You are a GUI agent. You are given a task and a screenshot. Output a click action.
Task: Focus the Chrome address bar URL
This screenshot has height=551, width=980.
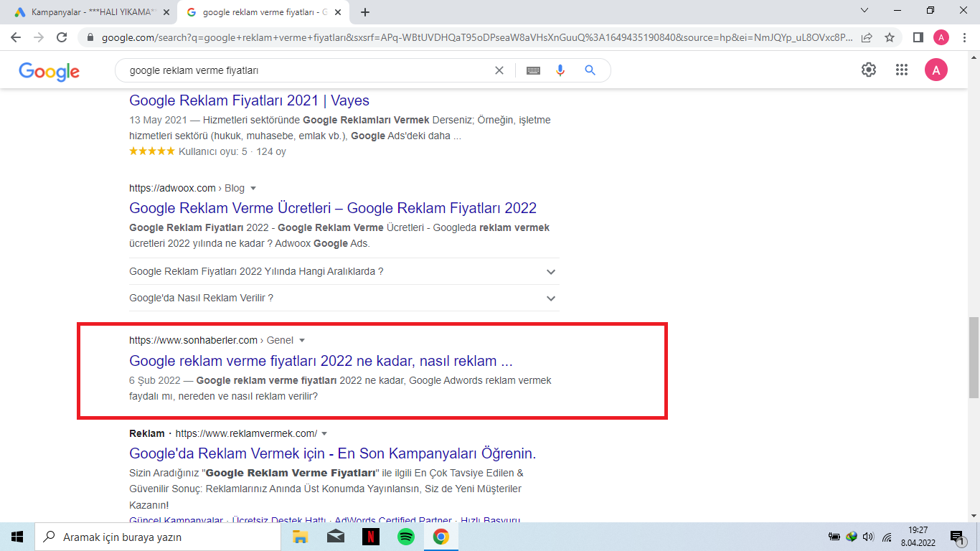477,37
